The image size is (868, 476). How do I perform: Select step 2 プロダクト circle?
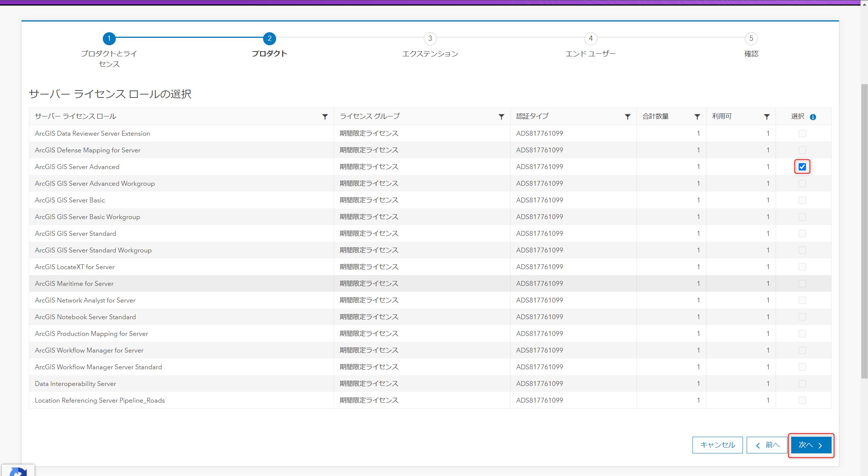[x=269, y=39]
